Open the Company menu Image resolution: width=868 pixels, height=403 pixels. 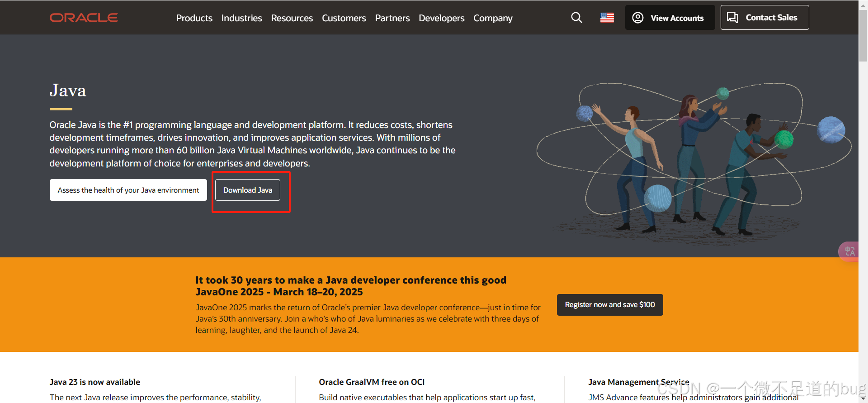493,18
